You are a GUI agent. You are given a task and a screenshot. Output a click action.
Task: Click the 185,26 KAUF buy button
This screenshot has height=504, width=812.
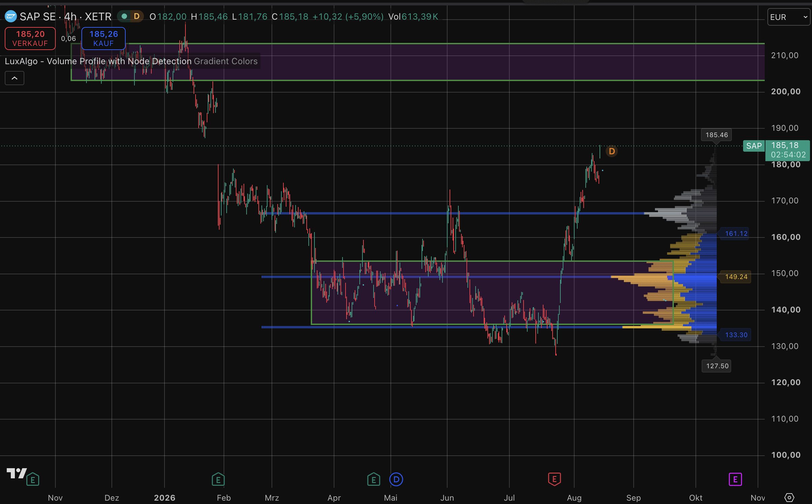coord(103,39)
